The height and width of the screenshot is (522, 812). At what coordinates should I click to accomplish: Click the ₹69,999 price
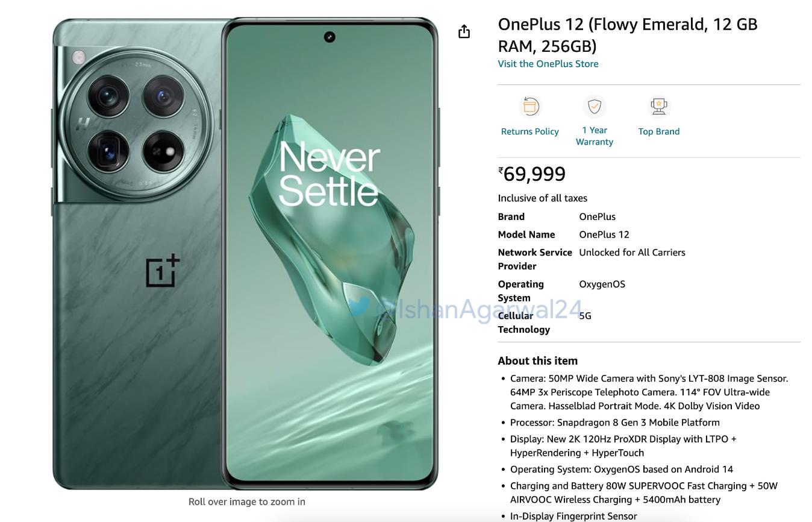(x=532, y=174)
